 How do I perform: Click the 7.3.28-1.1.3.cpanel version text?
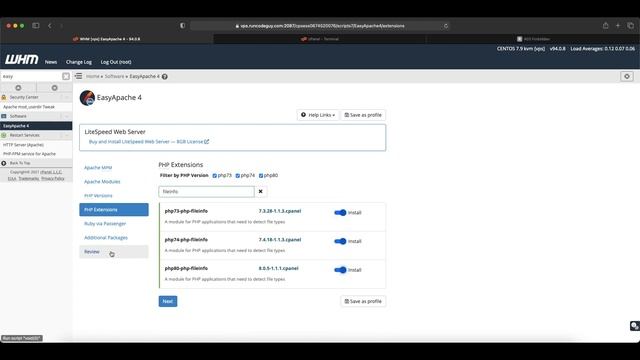(280, 211)
